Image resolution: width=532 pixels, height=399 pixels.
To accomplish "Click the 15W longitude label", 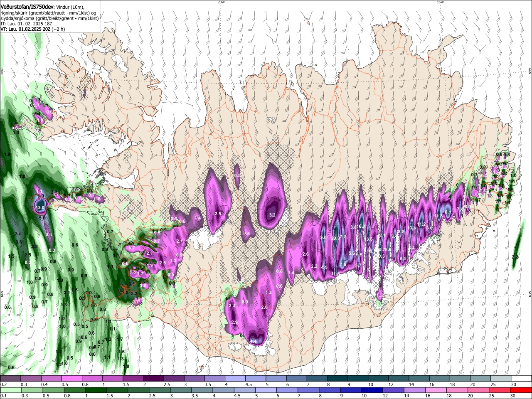I will point(440,2).
